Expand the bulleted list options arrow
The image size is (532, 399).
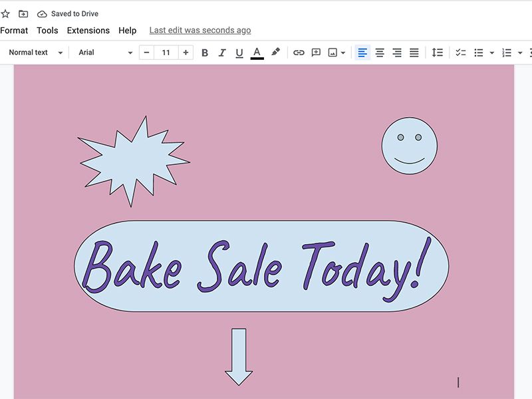[x=492, y=52]
